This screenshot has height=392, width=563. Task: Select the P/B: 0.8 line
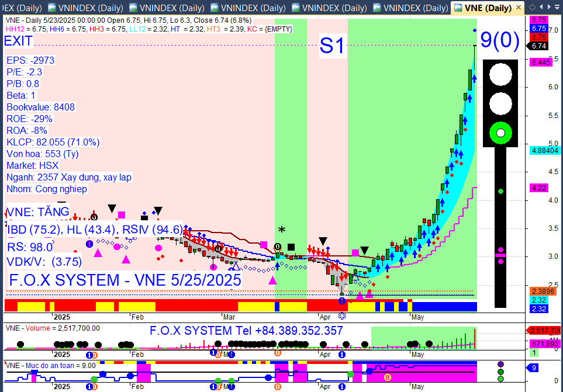pyautogui.click(x=23, y=84)
